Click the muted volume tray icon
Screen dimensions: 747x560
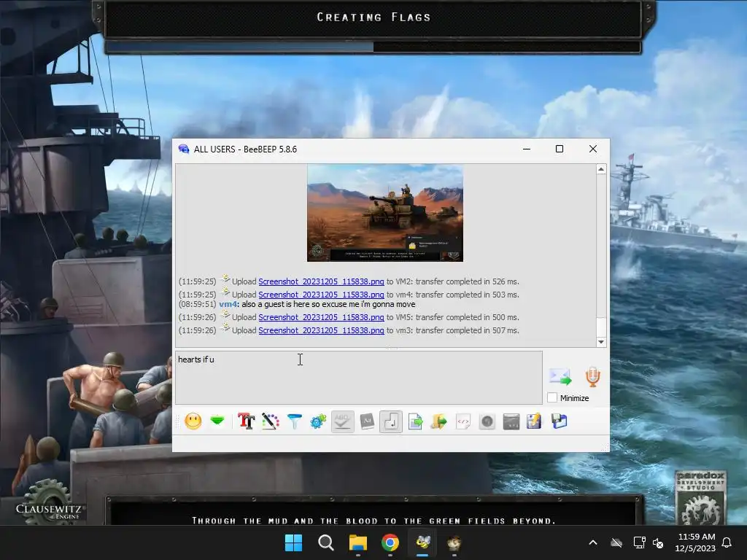[x=659, y=542]
